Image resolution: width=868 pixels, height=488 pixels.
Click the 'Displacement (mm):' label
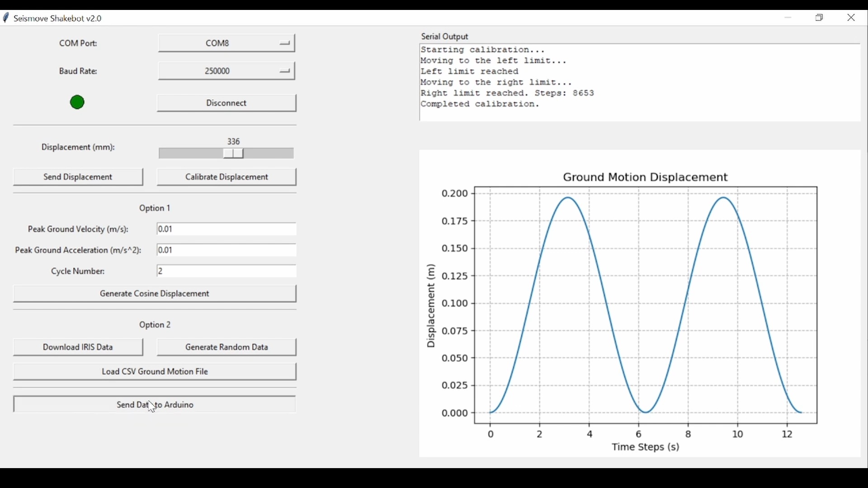coord(78,148)
